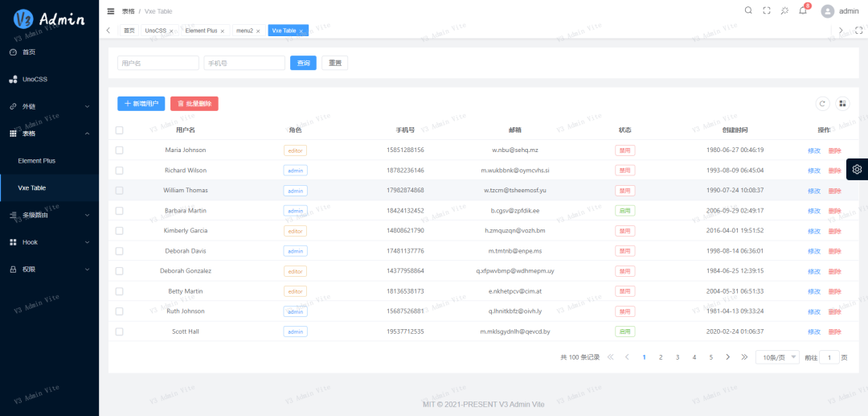Viewport: 868px width, 416px height.
Task: Toggle fullscreen using the top header icon
Action: (766, 10)
